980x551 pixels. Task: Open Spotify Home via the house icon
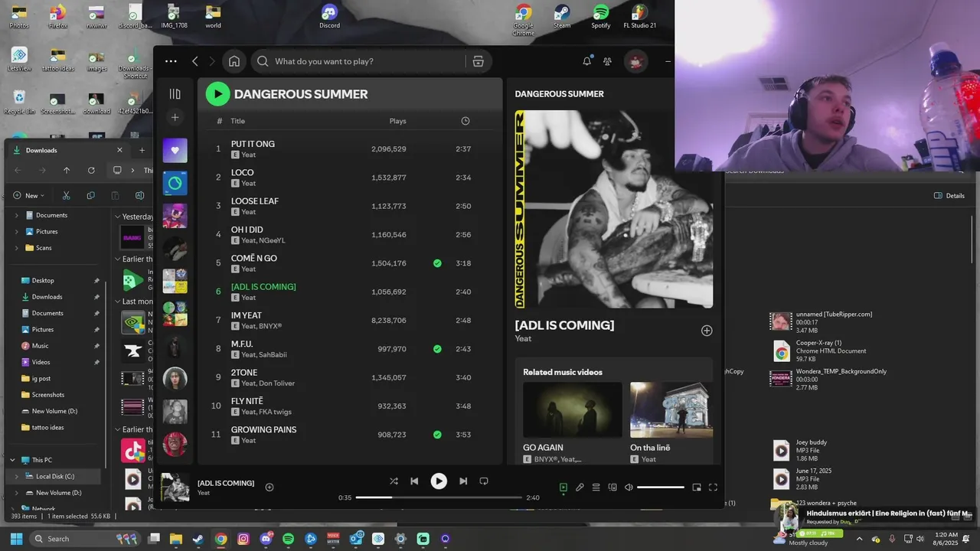point(234,61)
